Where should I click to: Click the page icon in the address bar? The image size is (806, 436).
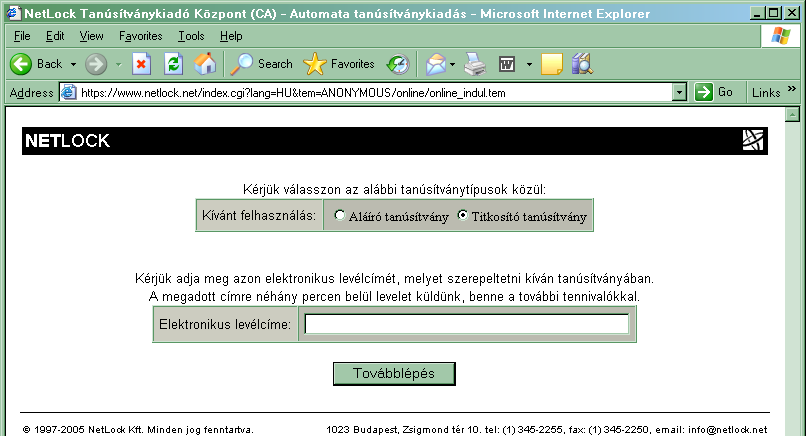tap(68, 93)
